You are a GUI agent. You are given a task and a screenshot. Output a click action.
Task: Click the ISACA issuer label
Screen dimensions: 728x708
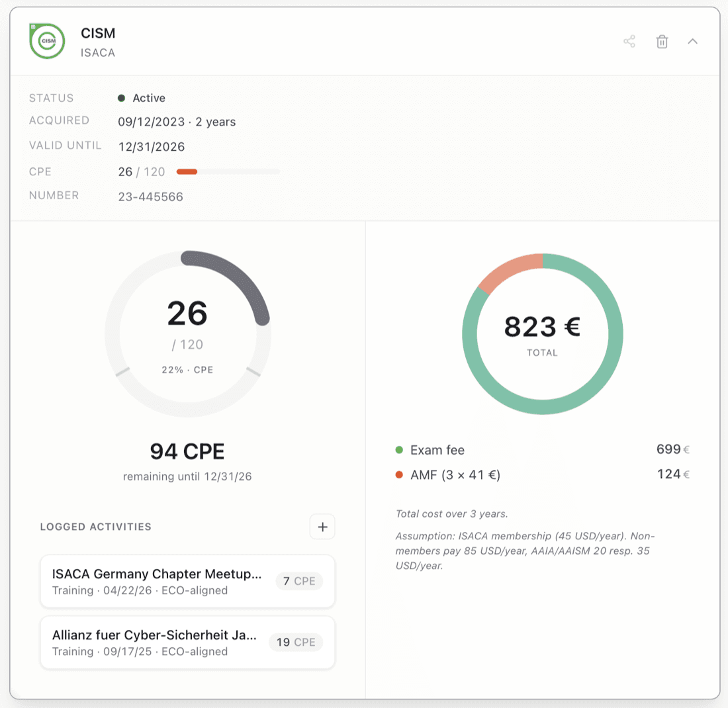[97, 53]
